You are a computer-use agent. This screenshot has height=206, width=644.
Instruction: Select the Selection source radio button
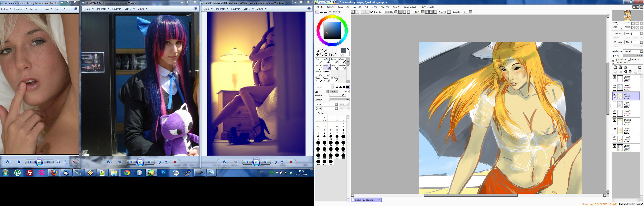pyautogui.click(x=613, y=62)
